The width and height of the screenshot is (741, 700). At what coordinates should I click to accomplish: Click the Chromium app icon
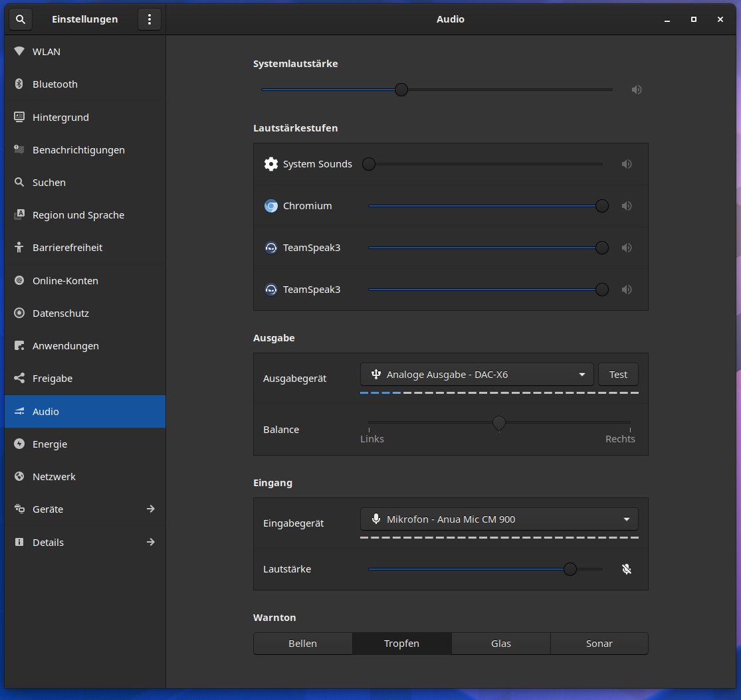270,206
